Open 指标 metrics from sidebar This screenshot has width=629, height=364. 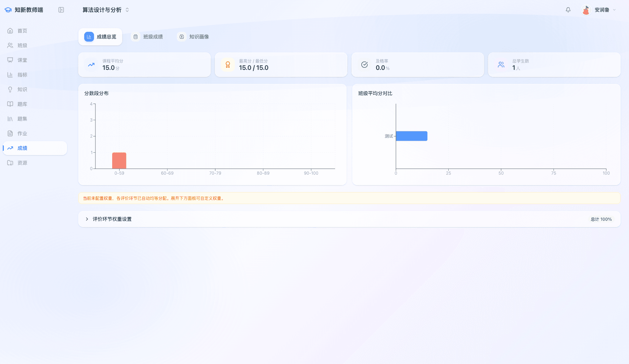click(x=22, y=75)
